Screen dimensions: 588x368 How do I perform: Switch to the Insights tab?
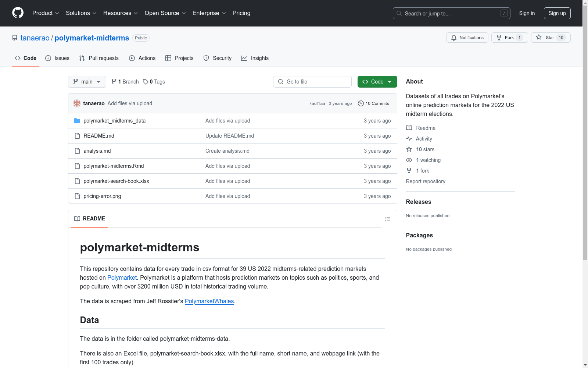(x=255, y=58)
